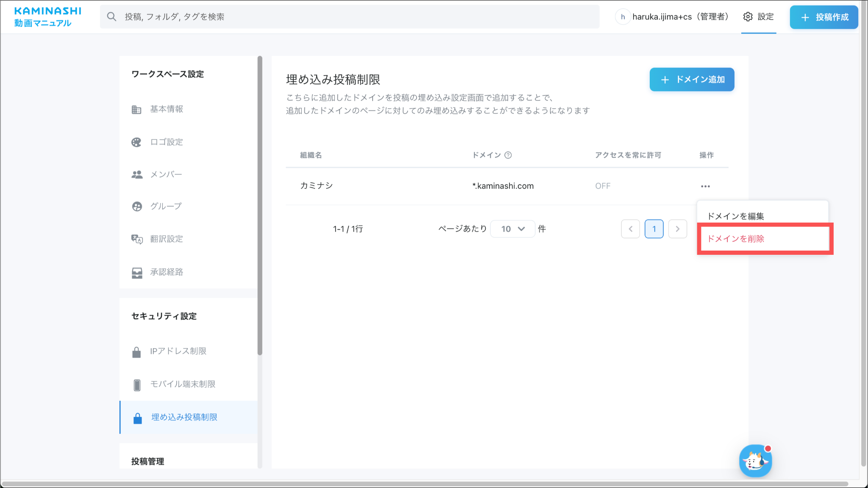Viewport: 868px width, 488px height.
Task: Click the sidebar vertical scrollbar
Action: 260,206
